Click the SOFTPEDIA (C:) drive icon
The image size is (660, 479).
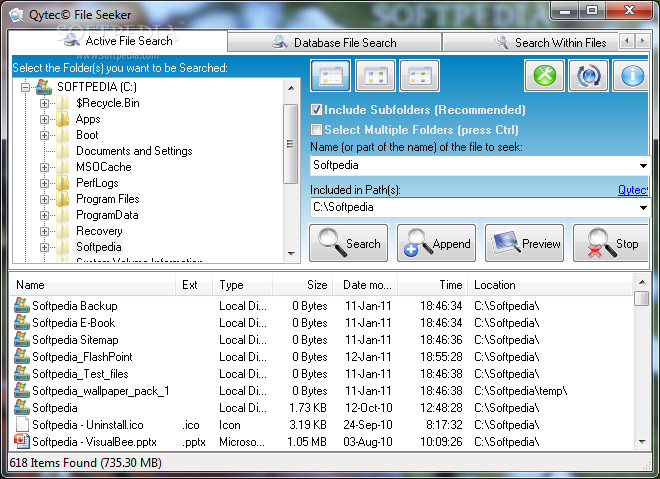point(43,87)
